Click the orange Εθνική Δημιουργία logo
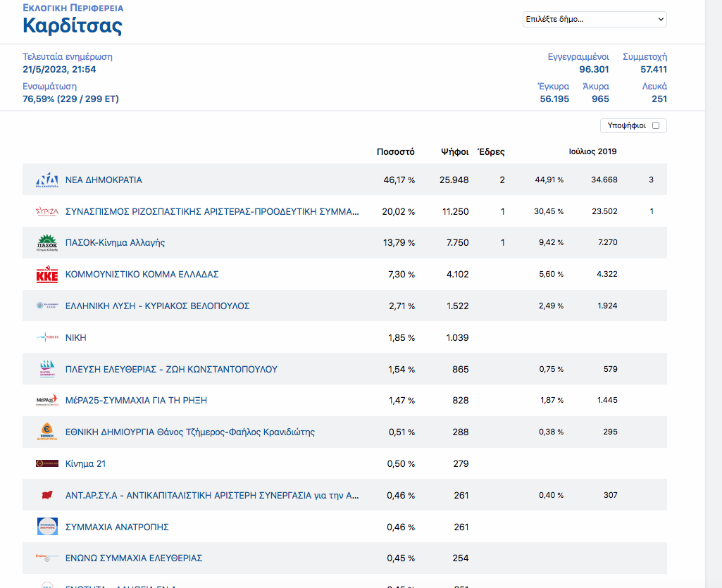 (x=47, y=432)
